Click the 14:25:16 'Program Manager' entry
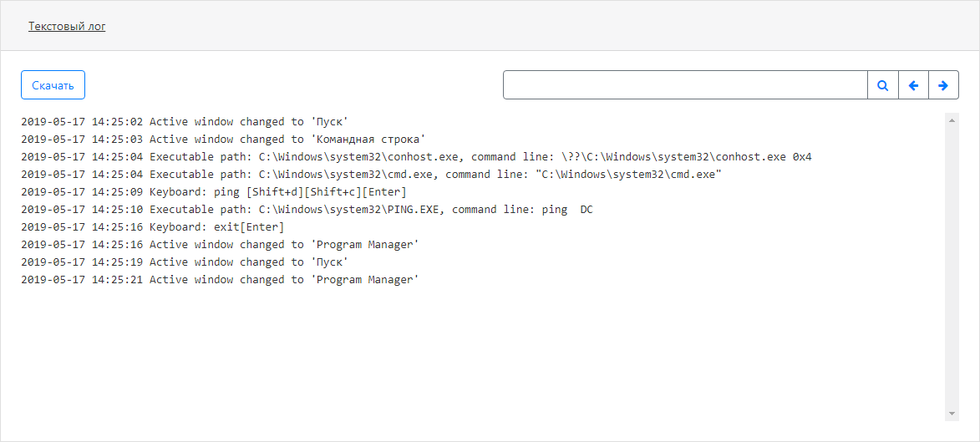 [x=220, y=245]
